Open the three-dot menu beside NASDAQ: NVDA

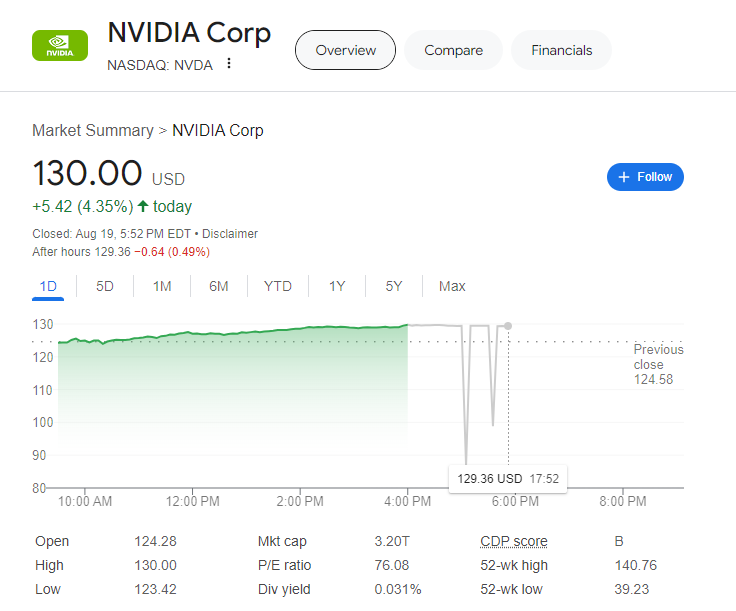pos(229,64)
